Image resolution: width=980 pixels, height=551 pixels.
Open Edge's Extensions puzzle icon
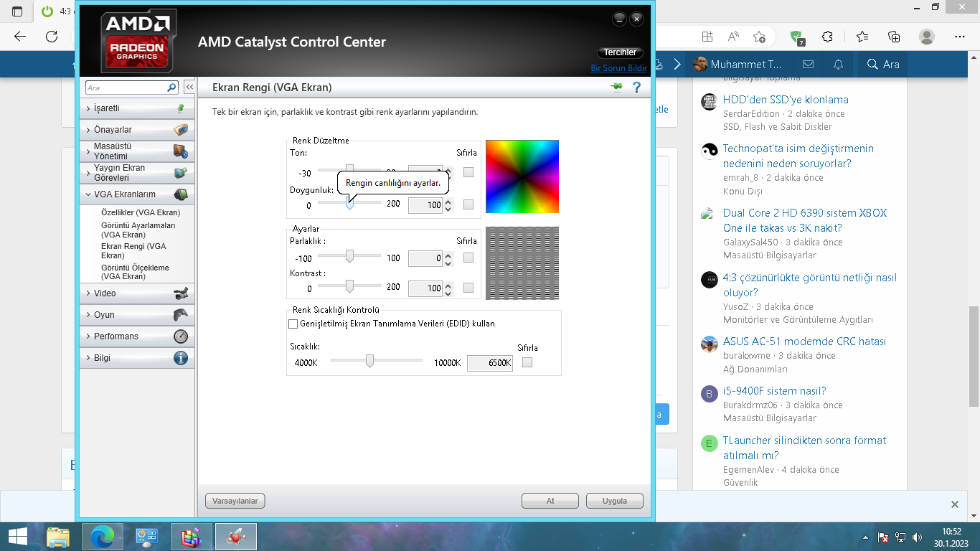(827, 37)
